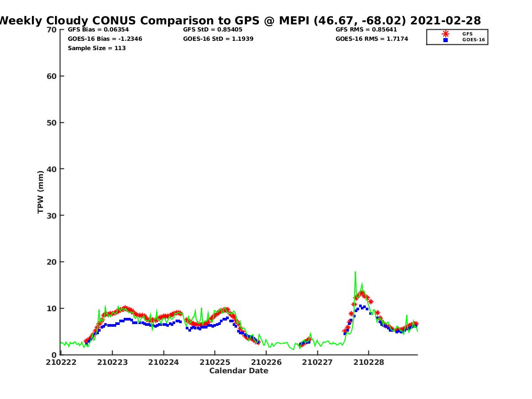Click the tallest green GPS spike peak
The width and height of the screenshot is (532, 399).
tap(355, 272)
